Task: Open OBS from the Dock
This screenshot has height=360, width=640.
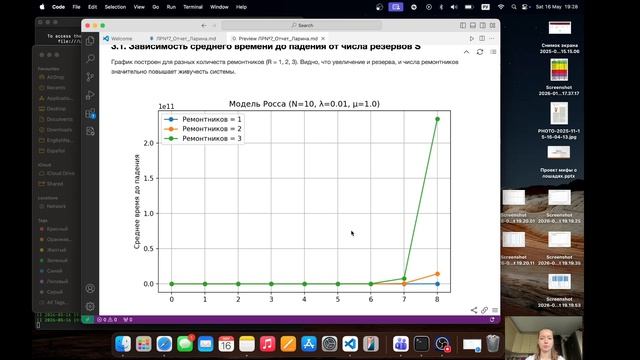Action: tap(442, 344)
